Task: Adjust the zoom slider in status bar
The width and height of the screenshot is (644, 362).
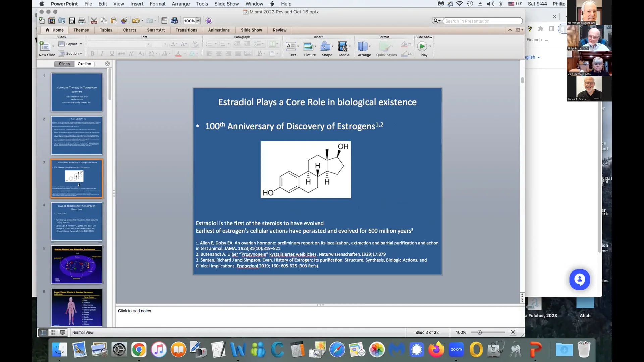Action: [480, 333]
